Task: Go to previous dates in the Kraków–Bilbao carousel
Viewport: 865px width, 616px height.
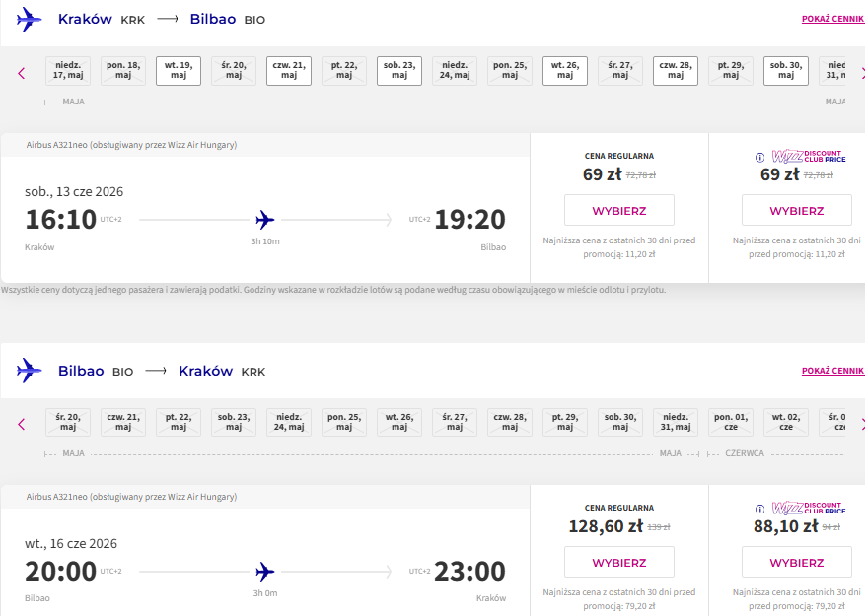Action: [x=22, y=73]
